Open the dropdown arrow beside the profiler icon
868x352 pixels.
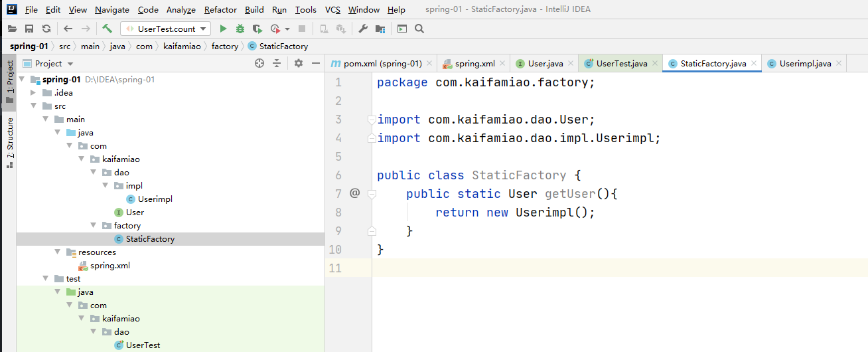click(287, 29)
